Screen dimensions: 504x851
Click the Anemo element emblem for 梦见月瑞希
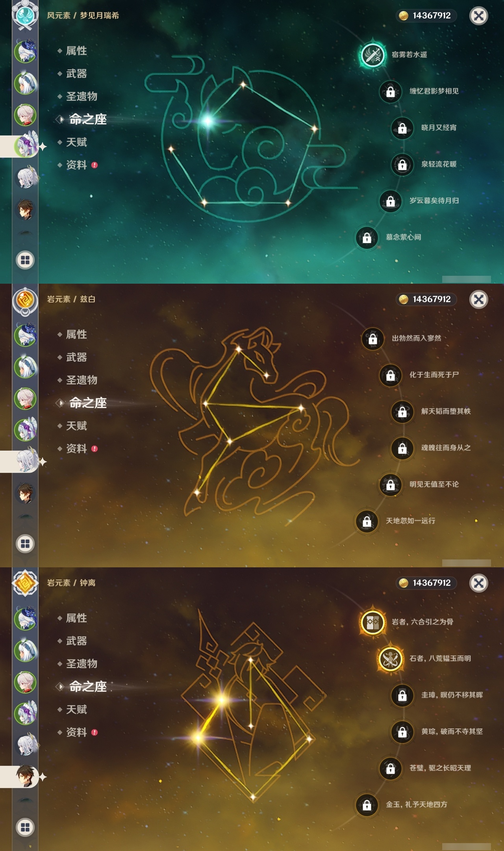pyautogui.click(x=25, y=14)
